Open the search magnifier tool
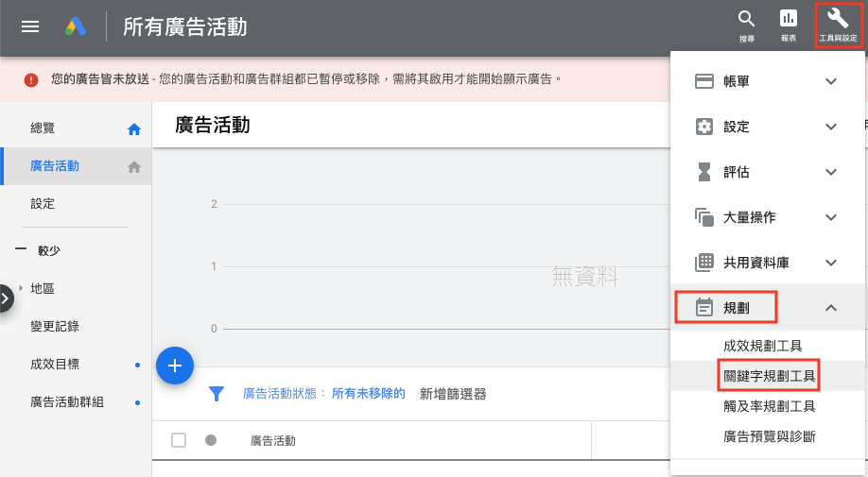Image resolution: width=868 pixels, height=477 pixels. tap(747, 24)
